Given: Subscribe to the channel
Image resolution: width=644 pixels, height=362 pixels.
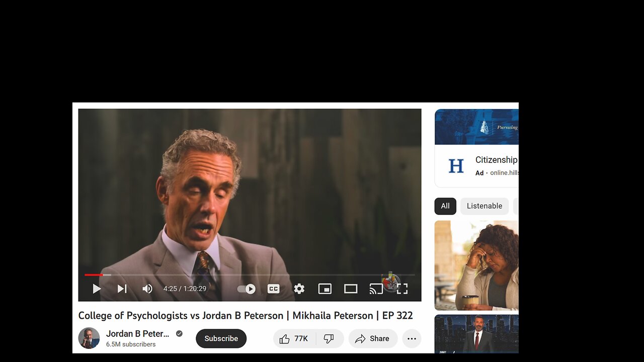Looking at the screenshot, I should [221, 338].
